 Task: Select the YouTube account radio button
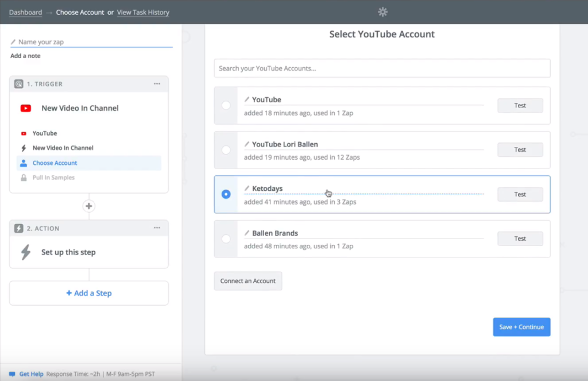tap(226, 106)
